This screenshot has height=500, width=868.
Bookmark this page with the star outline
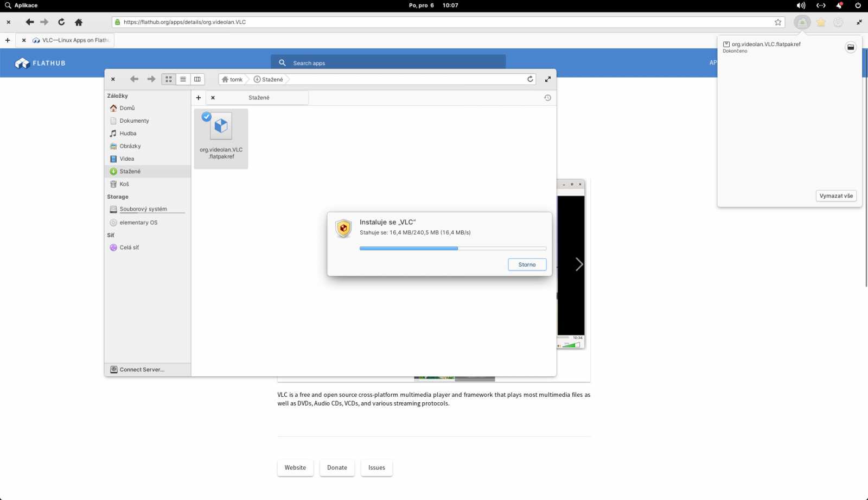point(778,22)
